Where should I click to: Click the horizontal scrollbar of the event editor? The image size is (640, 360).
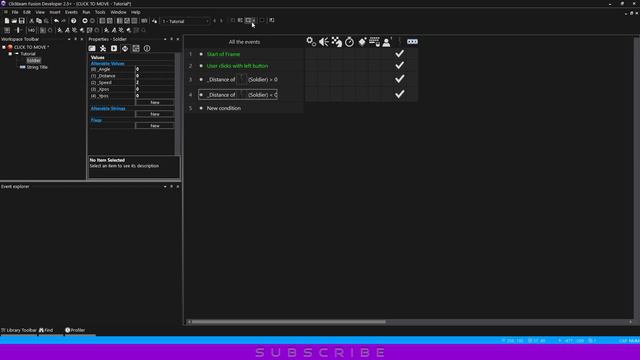coord(288,322)
